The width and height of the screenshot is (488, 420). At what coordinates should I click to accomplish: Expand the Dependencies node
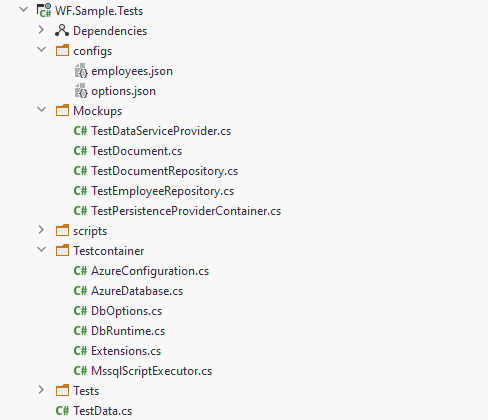(41, 30)
